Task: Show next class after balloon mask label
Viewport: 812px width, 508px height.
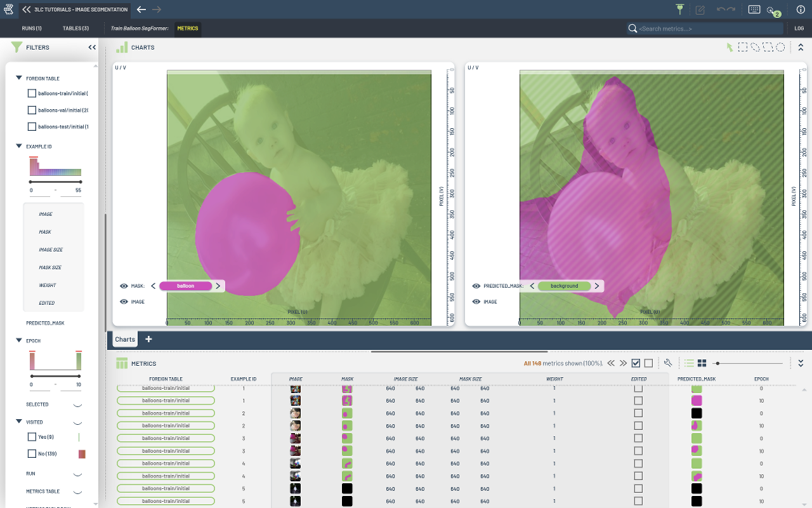Action: click(x=218, y=286)
